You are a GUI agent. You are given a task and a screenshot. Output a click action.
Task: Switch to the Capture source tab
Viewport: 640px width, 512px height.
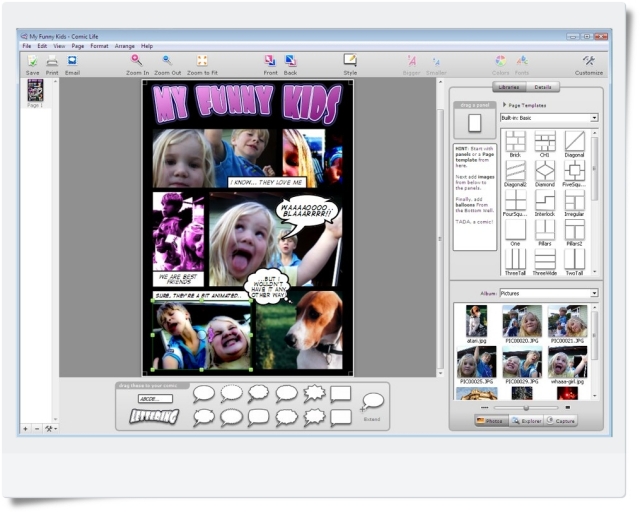pos(561,421)
